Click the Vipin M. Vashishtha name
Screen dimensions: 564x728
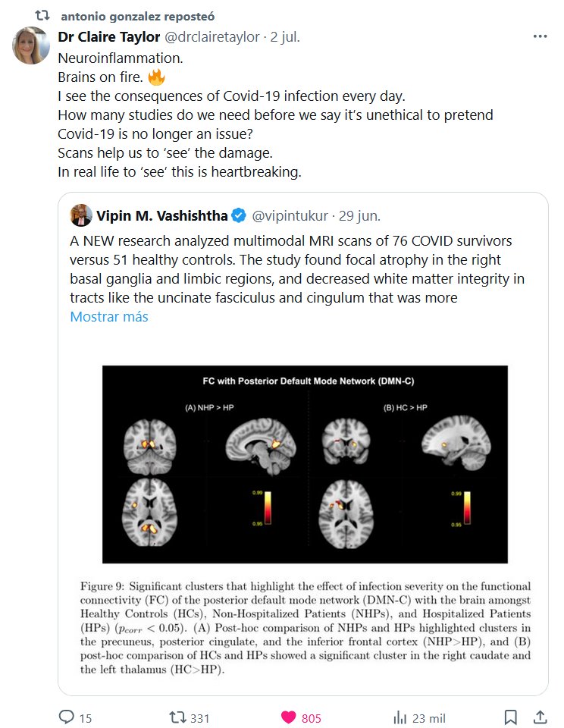(x=161, y=216)
